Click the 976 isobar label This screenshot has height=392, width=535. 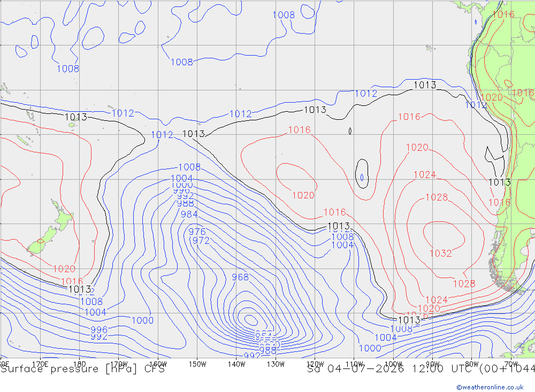(x=197, y=232)
